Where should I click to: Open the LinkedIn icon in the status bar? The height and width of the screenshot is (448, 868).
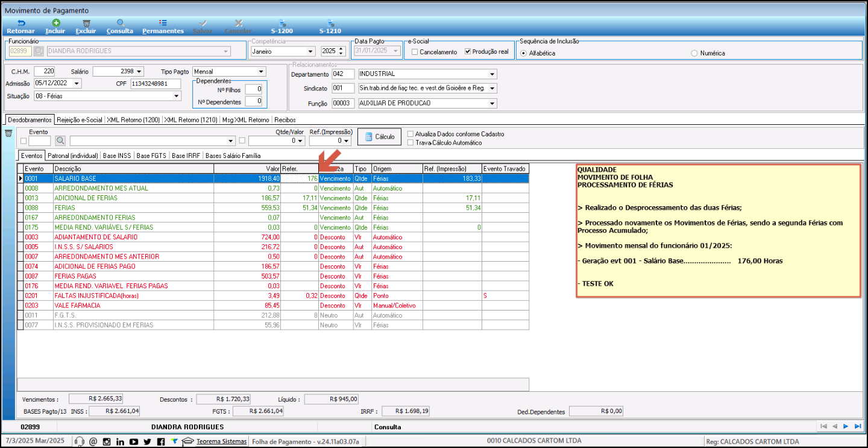(120, 441)
